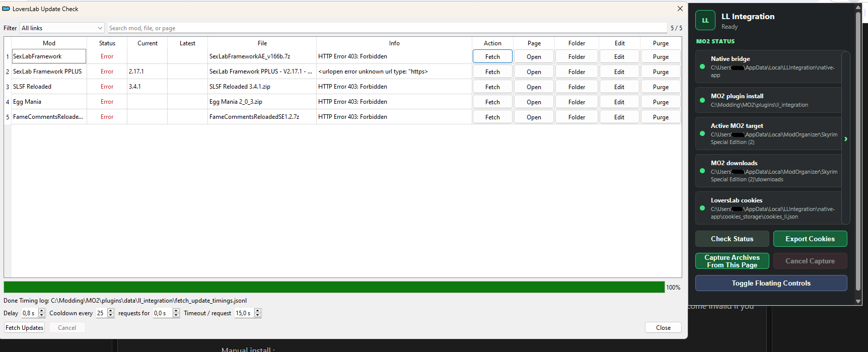868x352 pixels.
Task: Purge the SLSF Reloaded entry
Action: [x=661, y=87]
